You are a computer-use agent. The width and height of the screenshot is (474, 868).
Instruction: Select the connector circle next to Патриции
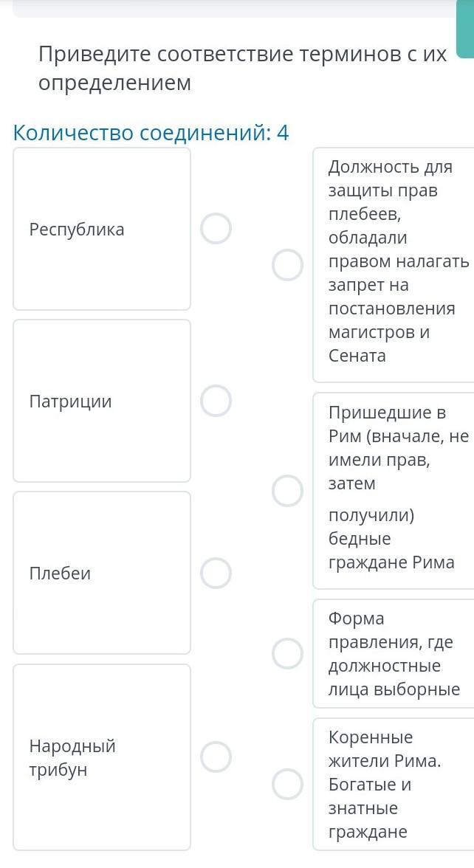point(216,401)
